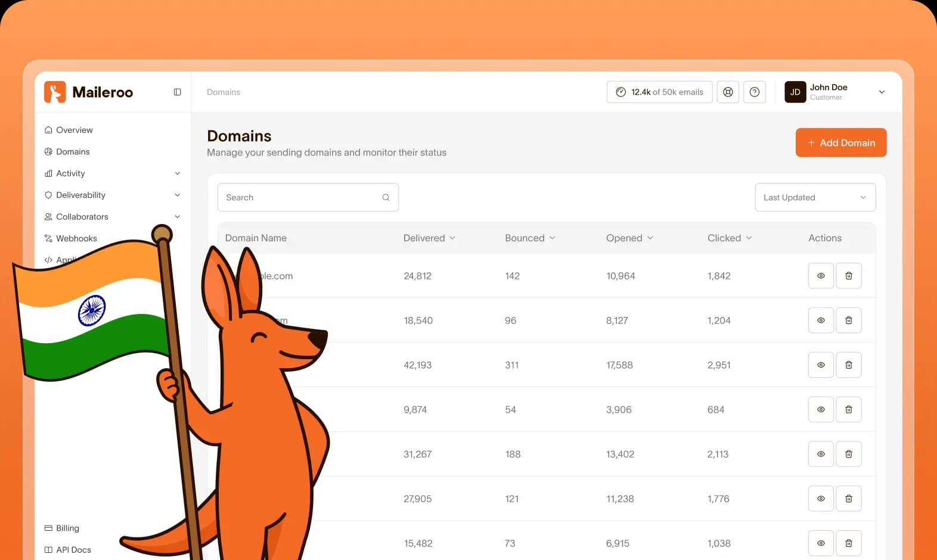
Task: Sort table by Opened column
Action: 629,238
